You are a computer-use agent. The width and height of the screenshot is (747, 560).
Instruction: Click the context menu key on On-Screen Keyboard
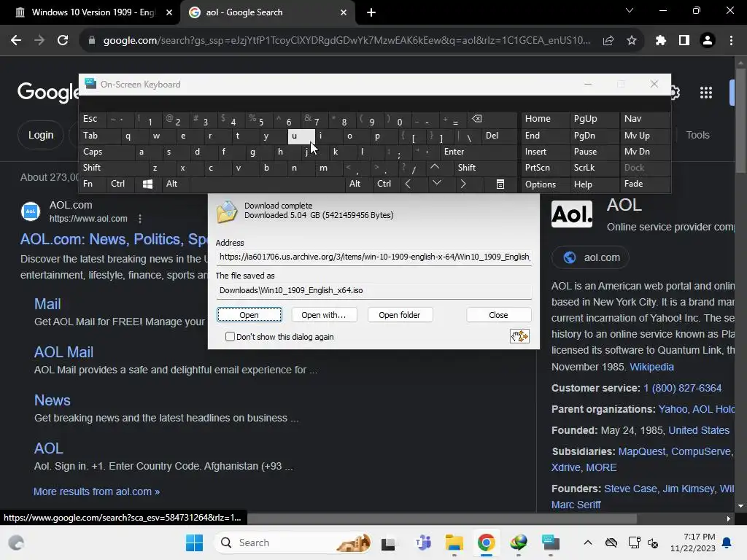click(500, 184)
